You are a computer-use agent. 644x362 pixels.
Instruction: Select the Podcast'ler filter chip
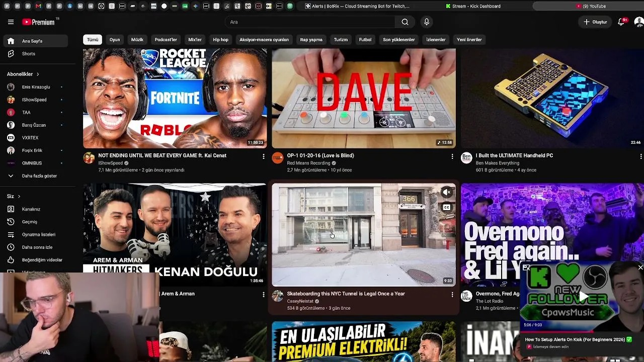[166, 40]
